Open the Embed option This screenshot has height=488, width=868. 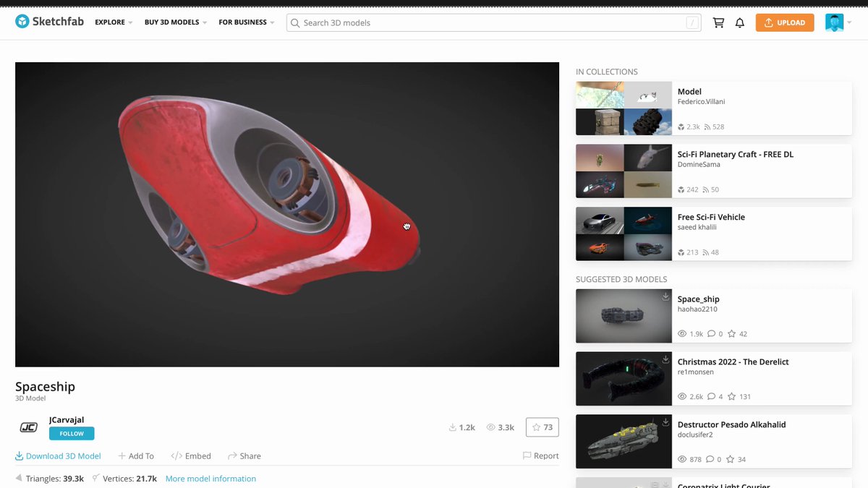[x=191, y=456]
